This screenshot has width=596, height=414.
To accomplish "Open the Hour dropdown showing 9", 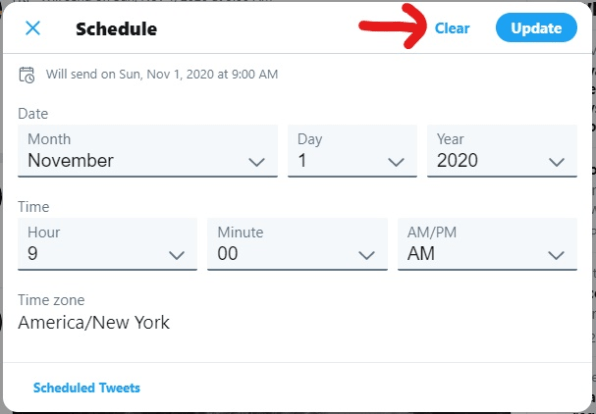I will click(x=107, y=244).
